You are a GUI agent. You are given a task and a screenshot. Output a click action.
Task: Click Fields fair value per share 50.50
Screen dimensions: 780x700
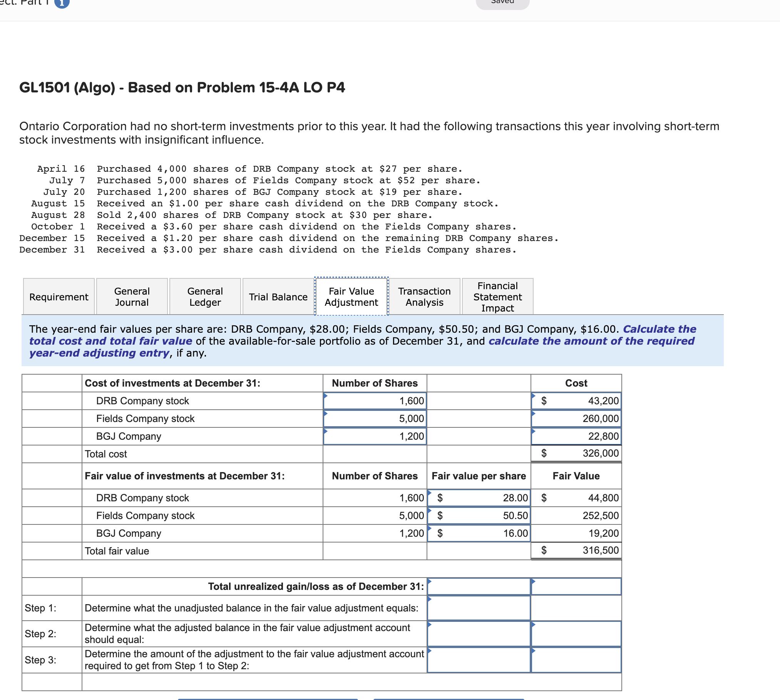(x=479, y=516)
